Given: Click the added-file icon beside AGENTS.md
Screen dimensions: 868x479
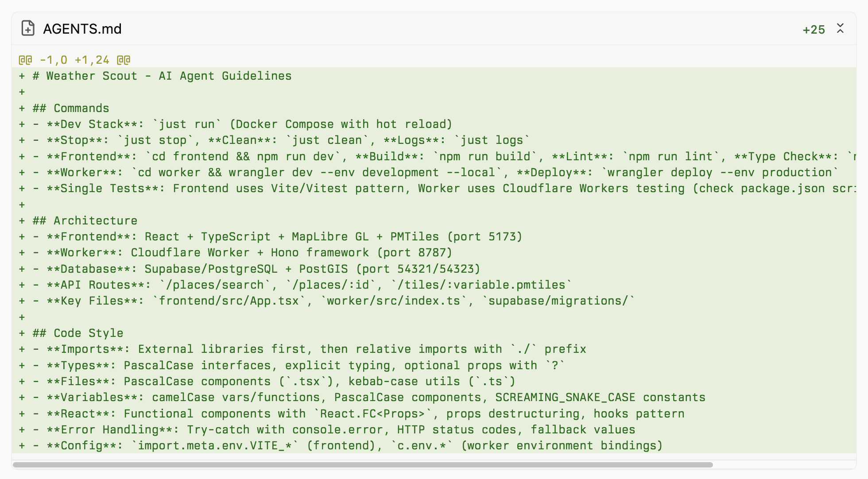Looking at the screenshot, I should [x=28, y=28].
